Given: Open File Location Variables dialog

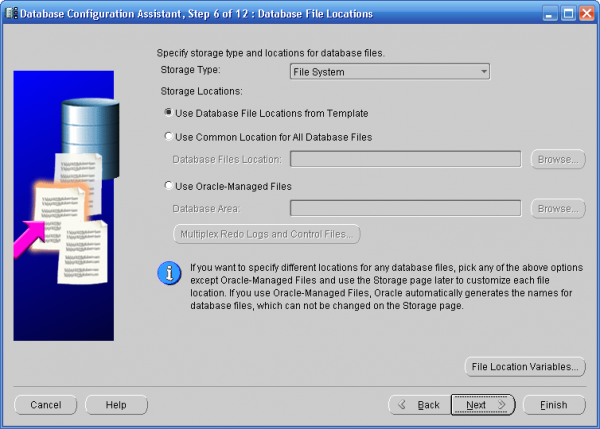Looking at the screenshot, I should 525,367.
